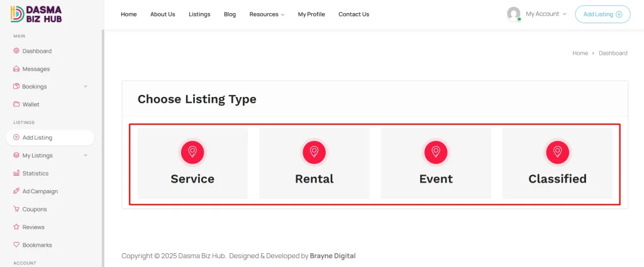Click the Statistics bar chart icon
Screen dimensions: 644x267
click(x=16, y=173)
